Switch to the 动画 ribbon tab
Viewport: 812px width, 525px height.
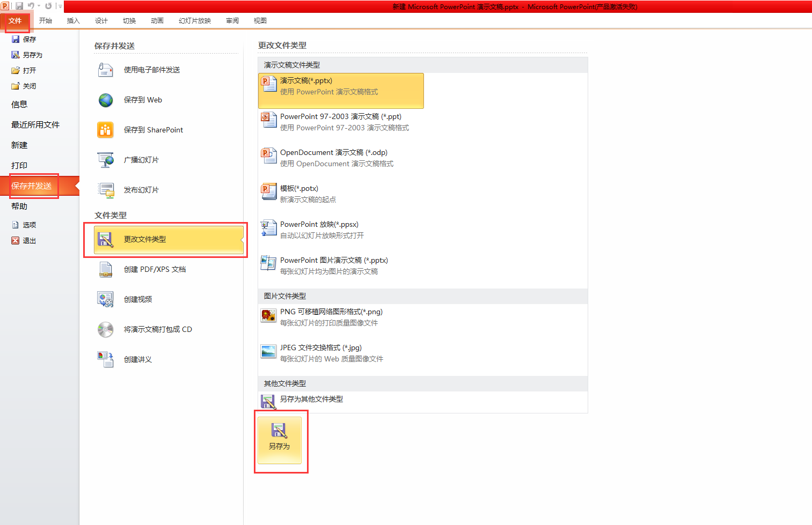tap(157, 20)
